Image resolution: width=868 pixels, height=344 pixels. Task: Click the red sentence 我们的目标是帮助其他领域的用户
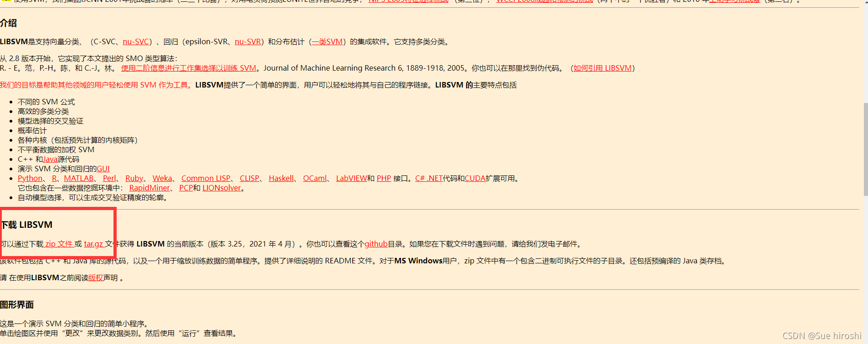97,85
